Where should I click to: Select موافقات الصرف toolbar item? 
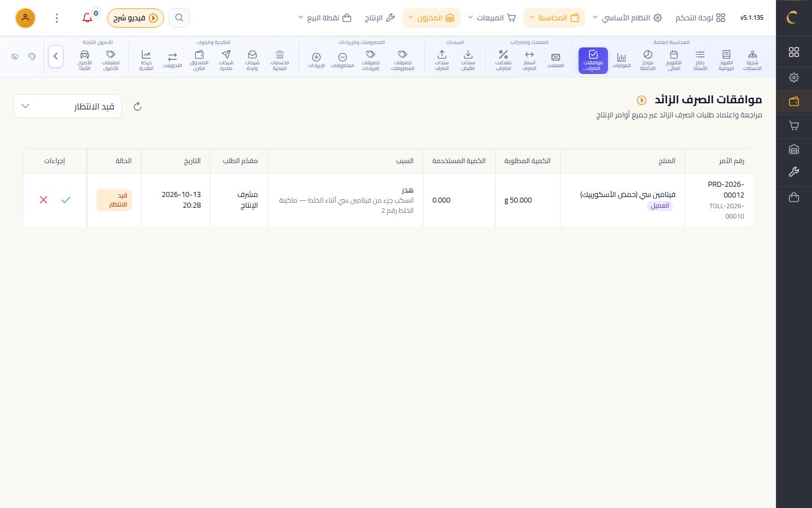tap(593, 60)
